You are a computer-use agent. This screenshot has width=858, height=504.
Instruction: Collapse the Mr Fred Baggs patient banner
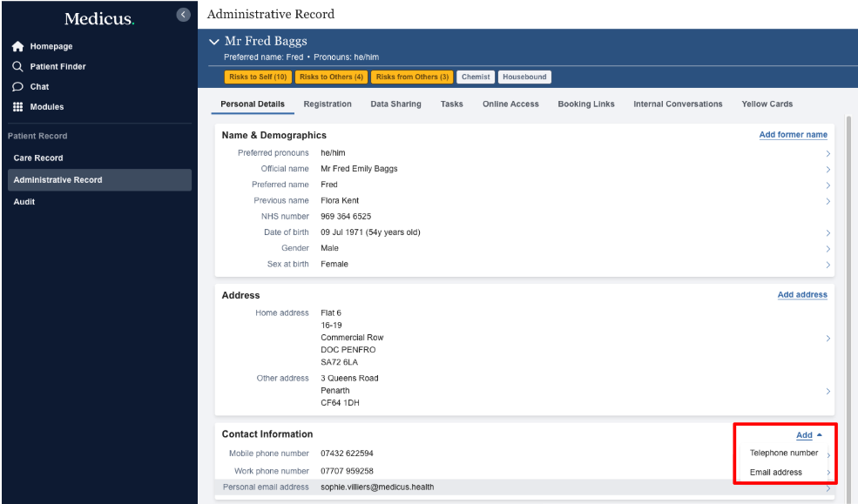(214, 42)
